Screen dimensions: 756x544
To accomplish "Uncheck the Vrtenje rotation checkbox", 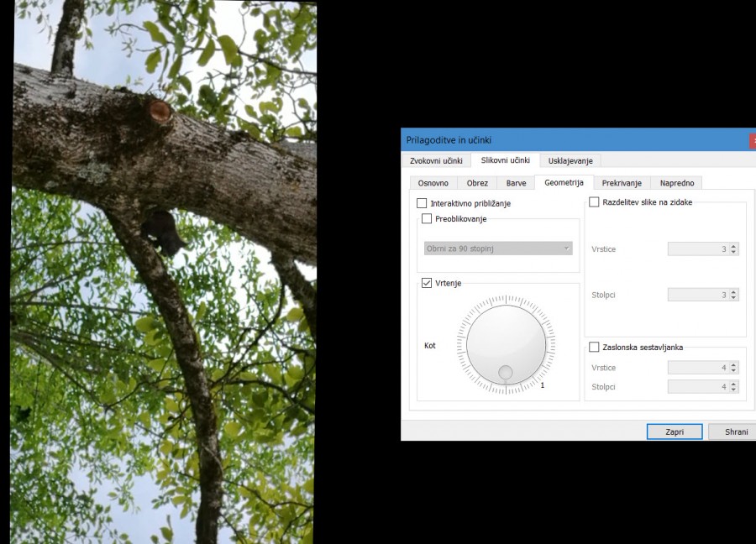I will point(427,283).
